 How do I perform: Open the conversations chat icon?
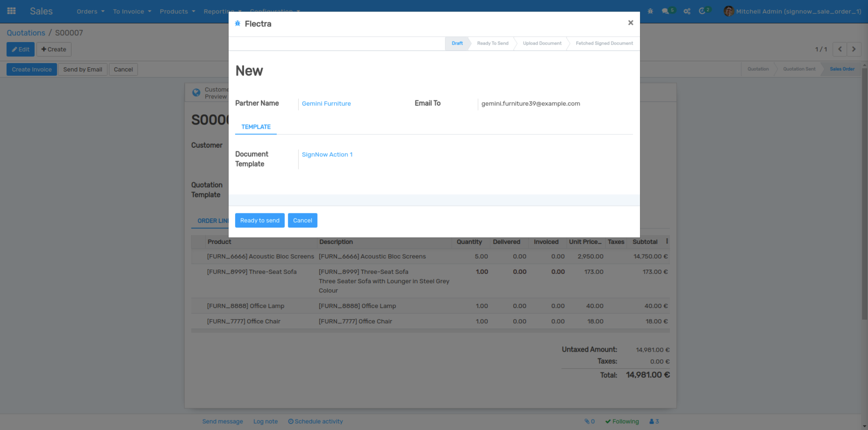(x=665, y=11)
